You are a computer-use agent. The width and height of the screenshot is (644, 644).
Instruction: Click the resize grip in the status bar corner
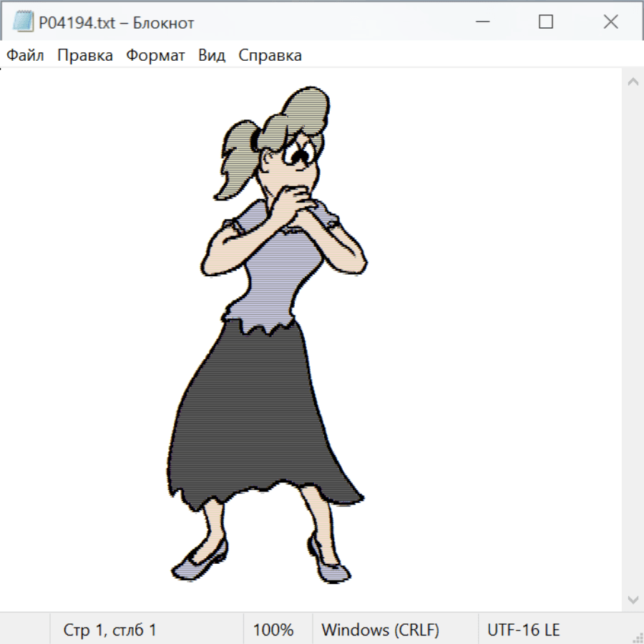(637, 637)
